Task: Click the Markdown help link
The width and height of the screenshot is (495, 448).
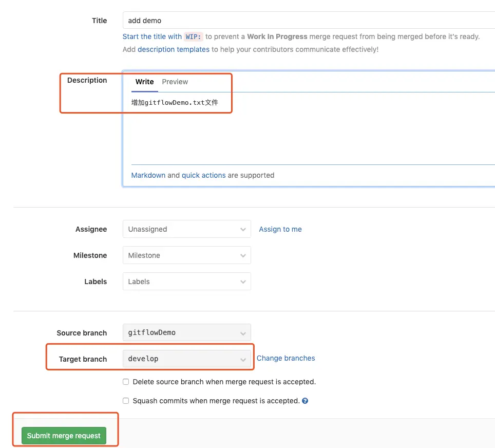Action: (148, 175)
